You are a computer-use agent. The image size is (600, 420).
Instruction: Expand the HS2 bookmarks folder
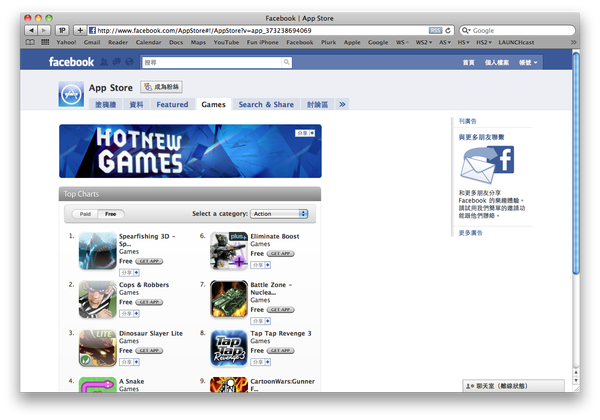point(484,42)
